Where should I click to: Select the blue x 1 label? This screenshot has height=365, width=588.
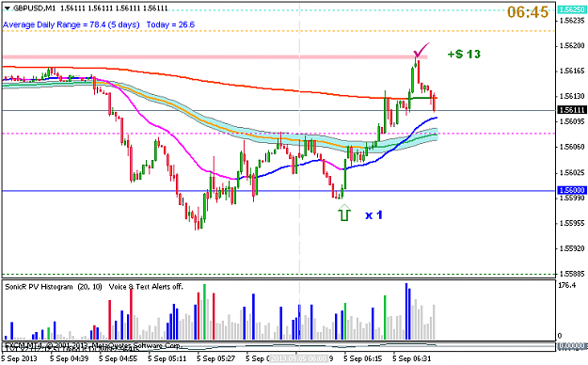coord(373,214)
